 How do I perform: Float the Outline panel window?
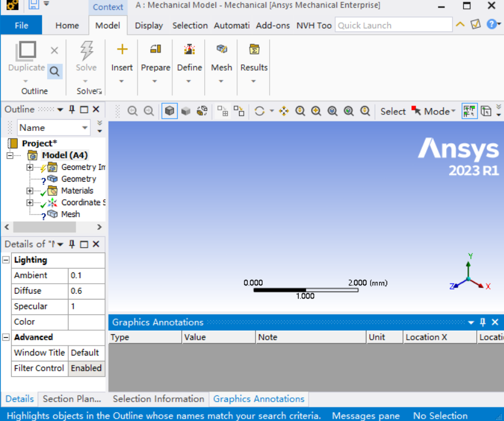point(84,110)
